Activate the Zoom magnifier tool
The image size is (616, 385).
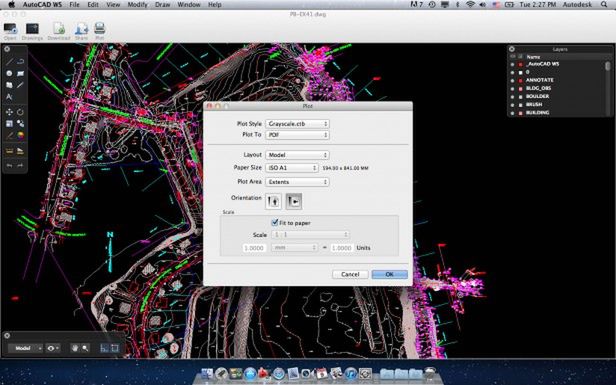[x=85, y=348]
